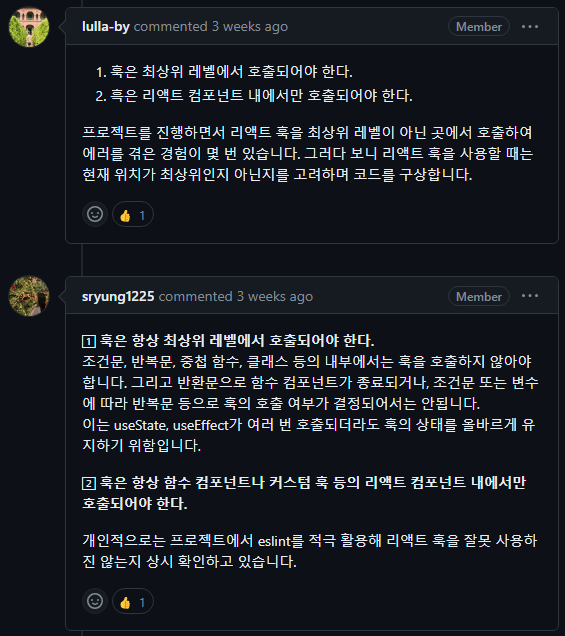Toggle thumbs up on lulla-by's comment

coord(133,214)
